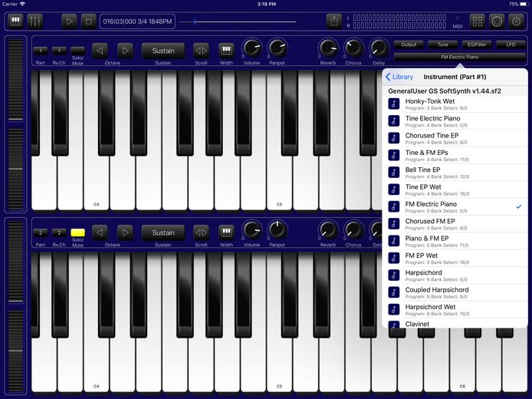Open the Output tab
Image resolution: width=532 pixels, height=399 pixels.
click(x=409, y=45)
